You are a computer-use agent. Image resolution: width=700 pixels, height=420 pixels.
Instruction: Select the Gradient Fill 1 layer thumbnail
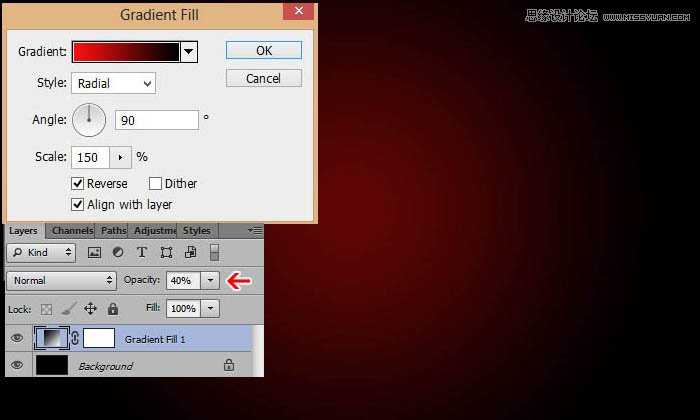point(52,338)
